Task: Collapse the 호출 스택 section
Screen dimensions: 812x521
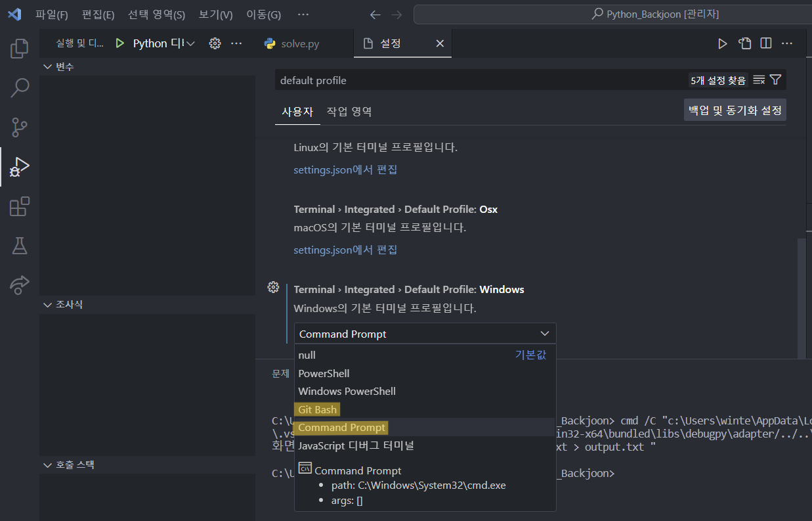Action: pyautogui.click(x=148, y=464)
